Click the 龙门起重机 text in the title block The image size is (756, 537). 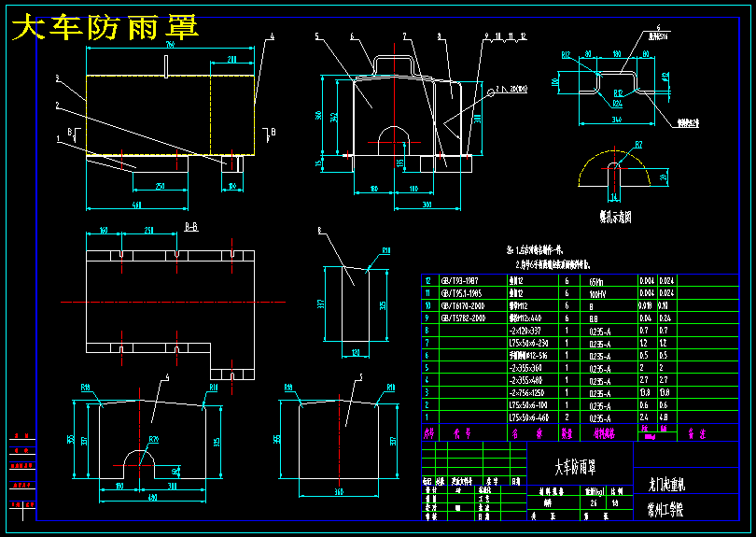[x=666, y=484]
